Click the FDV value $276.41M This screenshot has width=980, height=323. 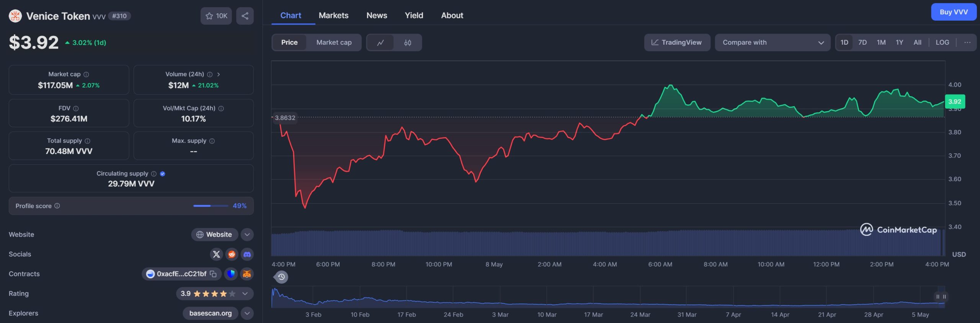pyautogui.click(x=69, y=119)
